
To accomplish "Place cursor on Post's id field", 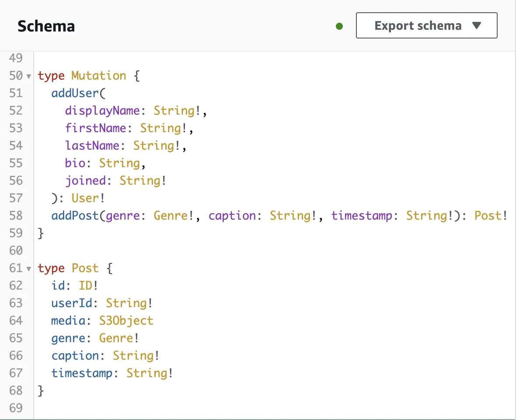I will coord(58,286).
